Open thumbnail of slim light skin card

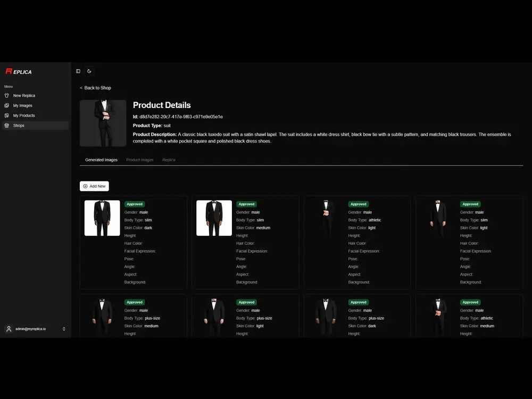tap(438, 218)
